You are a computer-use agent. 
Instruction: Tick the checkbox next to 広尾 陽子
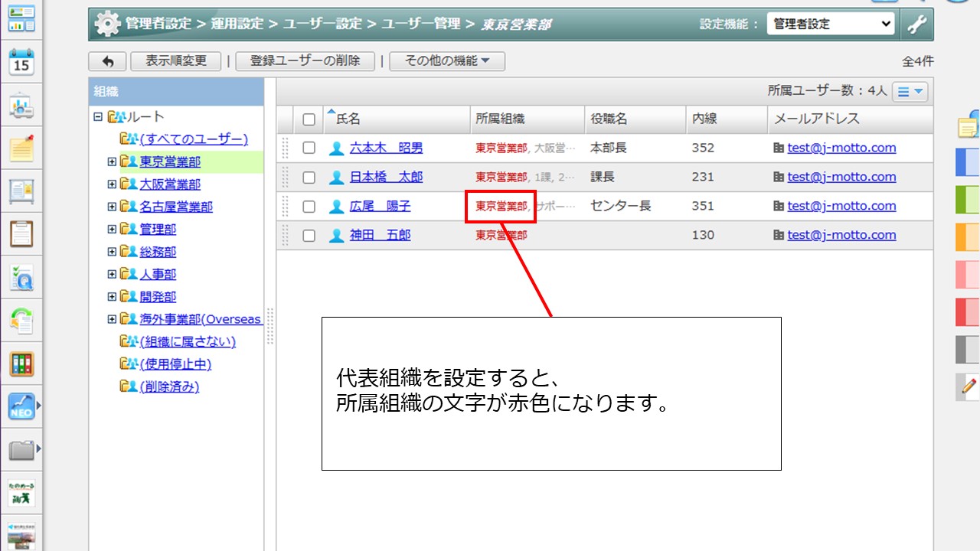pyautogui.click(x=309, y=207)
